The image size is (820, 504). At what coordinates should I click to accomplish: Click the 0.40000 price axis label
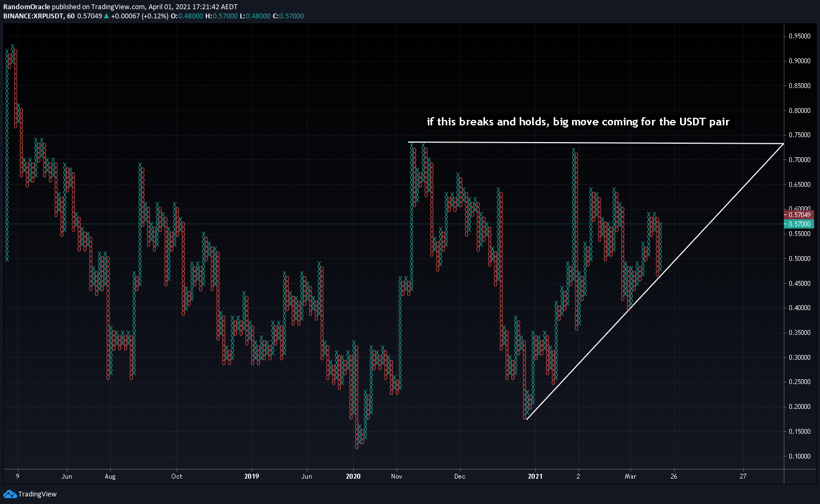799,308
